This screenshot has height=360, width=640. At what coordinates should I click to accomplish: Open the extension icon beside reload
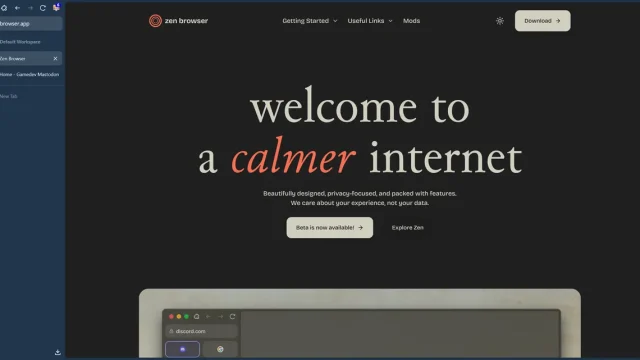[56, 7]
